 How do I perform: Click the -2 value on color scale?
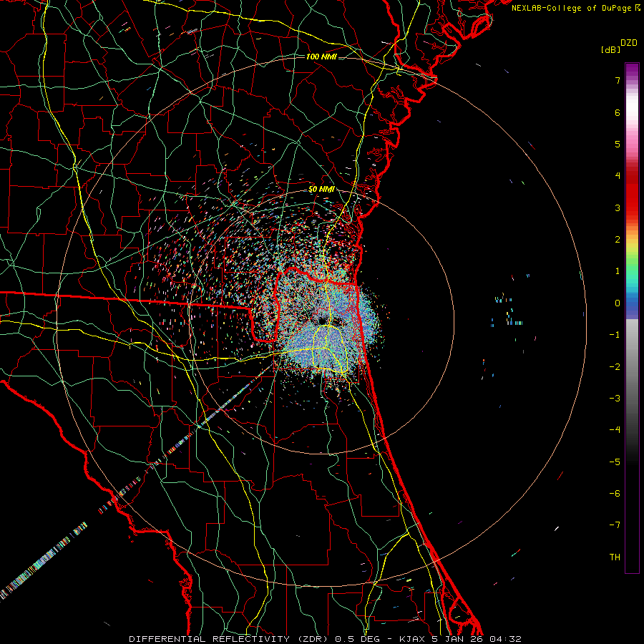(615, 366)
